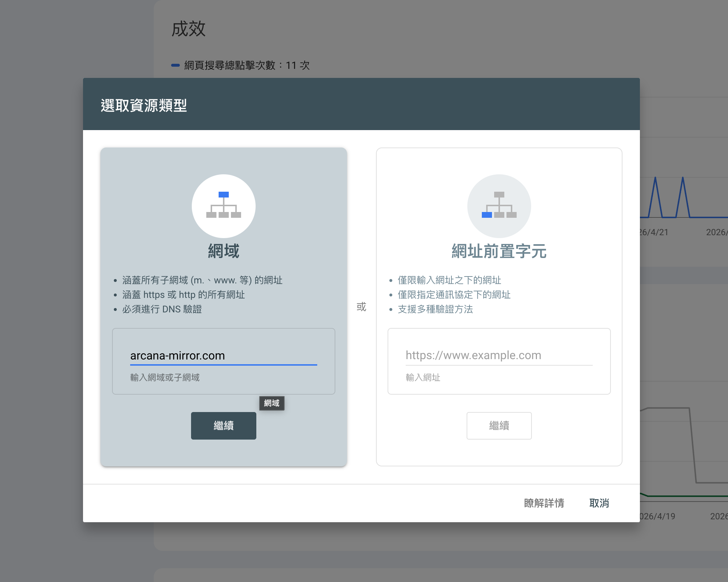Click the URL prefix hierarchy icon
This screenshot has height=582, width=728.
(499, 206)
